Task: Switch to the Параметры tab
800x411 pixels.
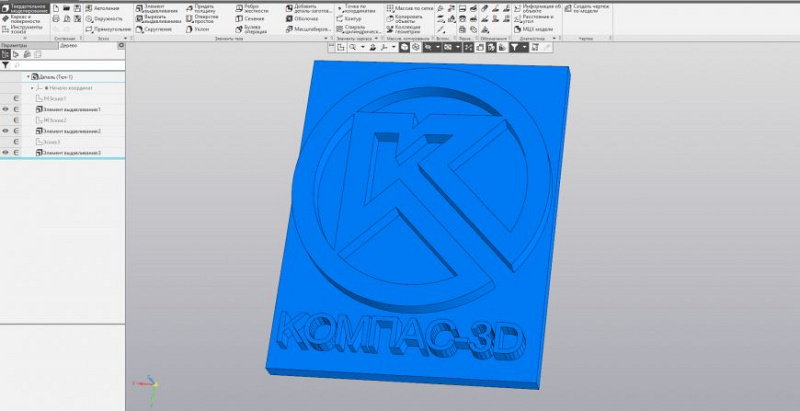Action: (x=14, y=45)
